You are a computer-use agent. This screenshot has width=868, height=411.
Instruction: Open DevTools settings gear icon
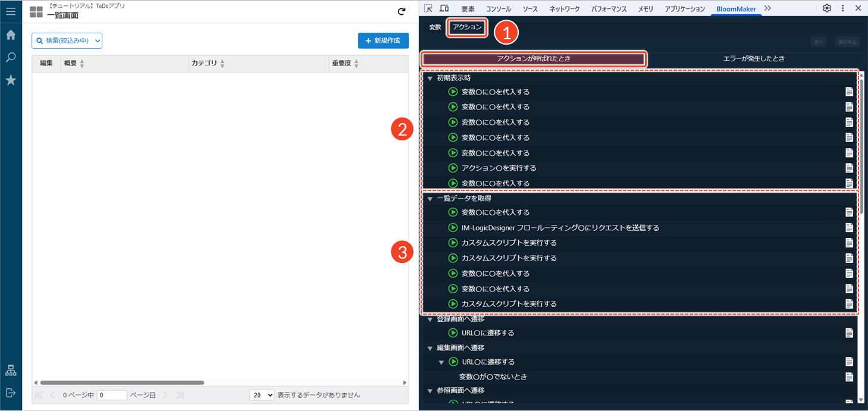[827, 8]
